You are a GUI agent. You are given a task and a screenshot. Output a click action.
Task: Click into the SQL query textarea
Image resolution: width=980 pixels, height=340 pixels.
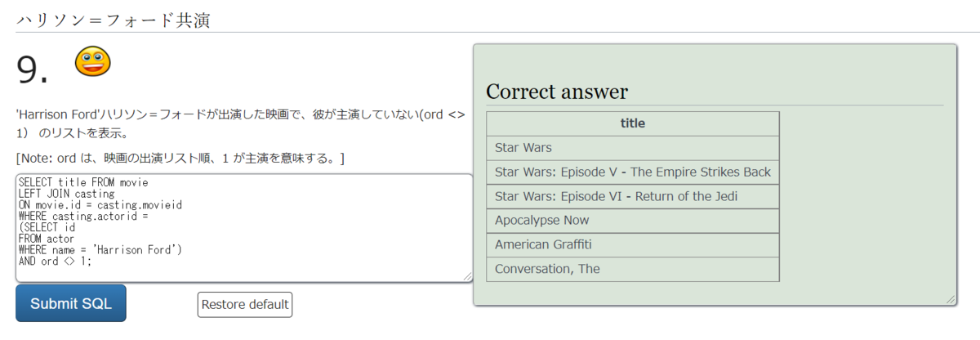pyautogui.click(x=244, y=228)
